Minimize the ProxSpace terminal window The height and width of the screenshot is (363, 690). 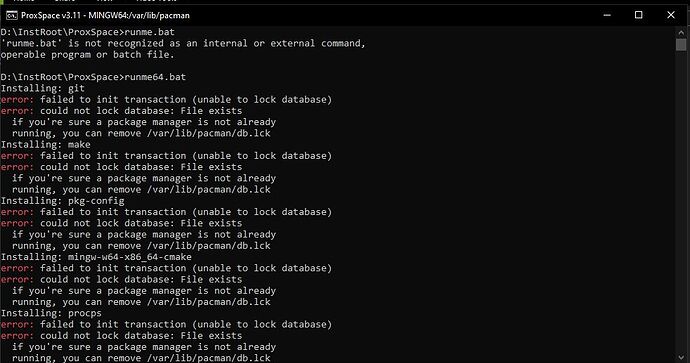coord(607,15)
